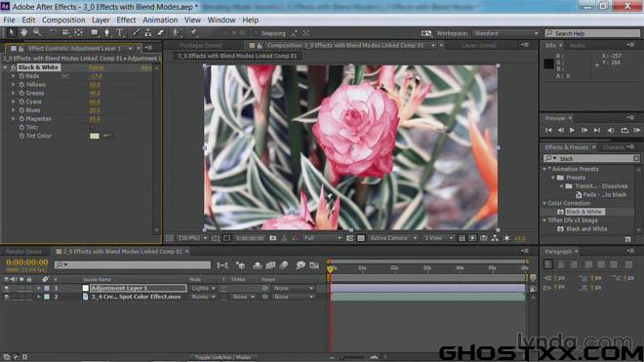
Task: Select the Eraser tool
Action: pos(161,32)
